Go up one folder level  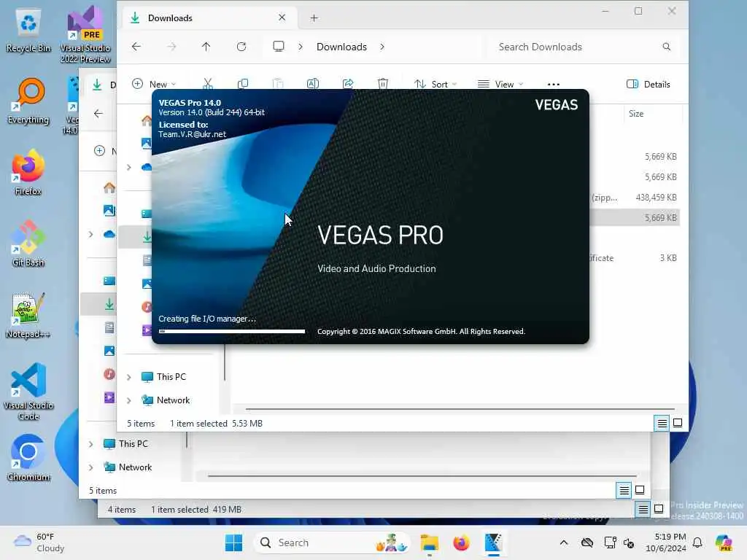pyautogui.click(x=206, y=47)
